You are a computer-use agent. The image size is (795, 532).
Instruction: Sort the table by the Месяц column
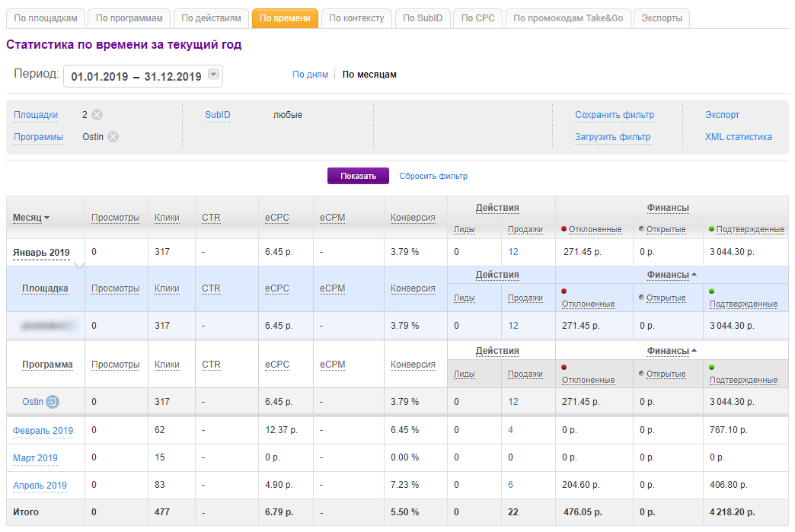(31, 218)
